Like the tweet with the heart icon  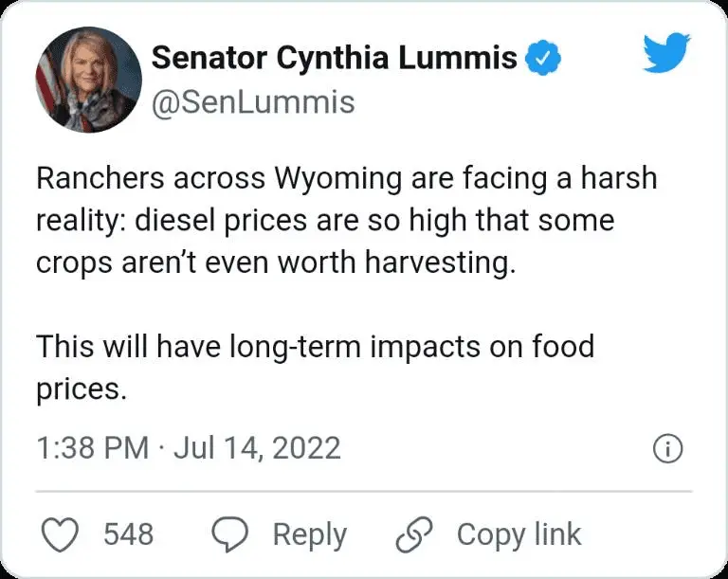tap(63, 534)
